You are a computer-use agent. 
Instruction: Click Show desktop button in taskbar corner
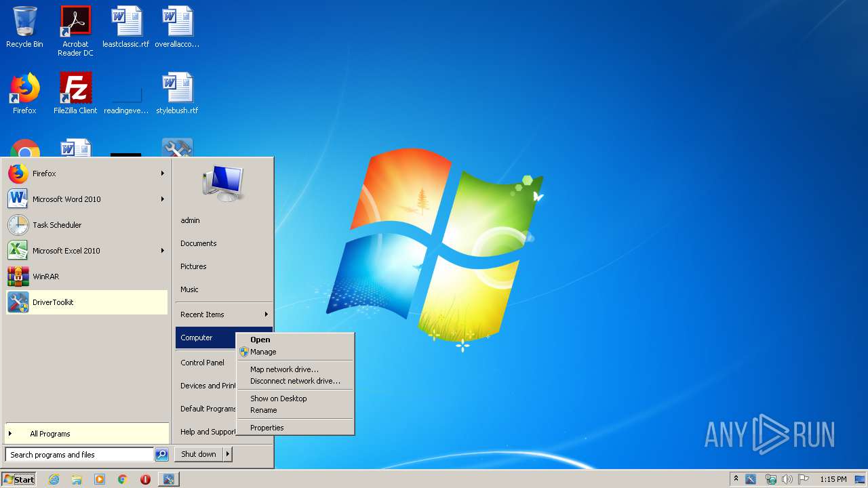(861, 479)
